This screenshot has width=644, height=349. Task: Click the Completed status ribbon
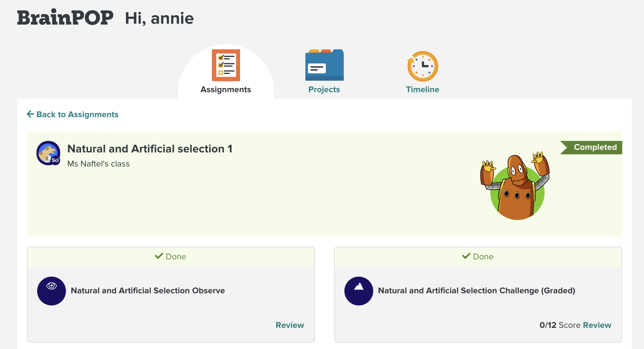click(591, 147)
